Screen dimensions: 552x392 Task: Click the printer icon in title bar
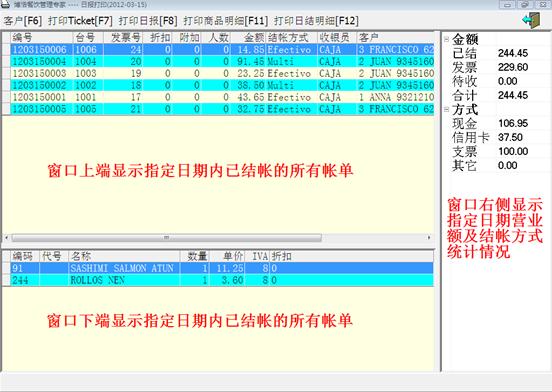coord(5,5)
